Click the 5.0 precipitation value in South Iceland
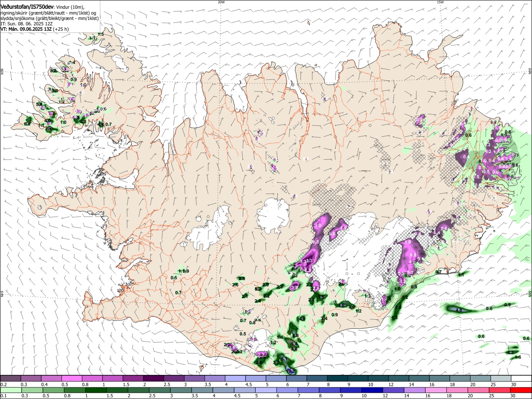The image size is (532, 399). click(294, 349)
